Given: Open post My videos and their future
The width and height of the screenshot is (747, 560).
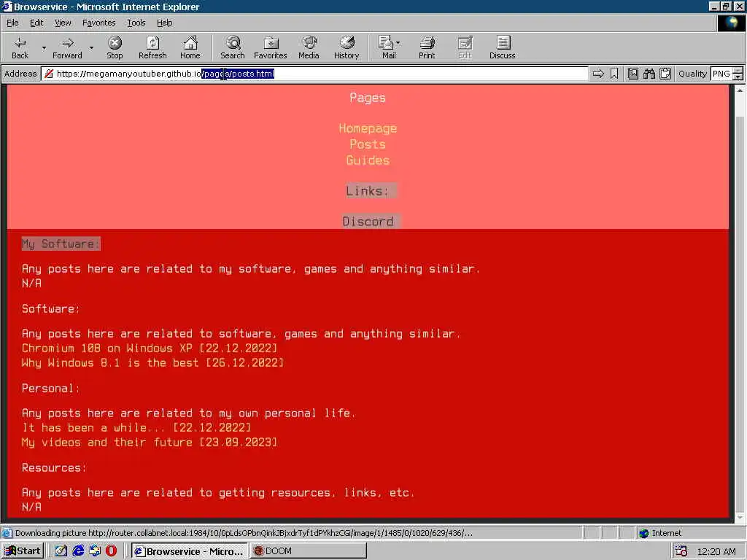Looking at the screenshot, I should [149, 443].
